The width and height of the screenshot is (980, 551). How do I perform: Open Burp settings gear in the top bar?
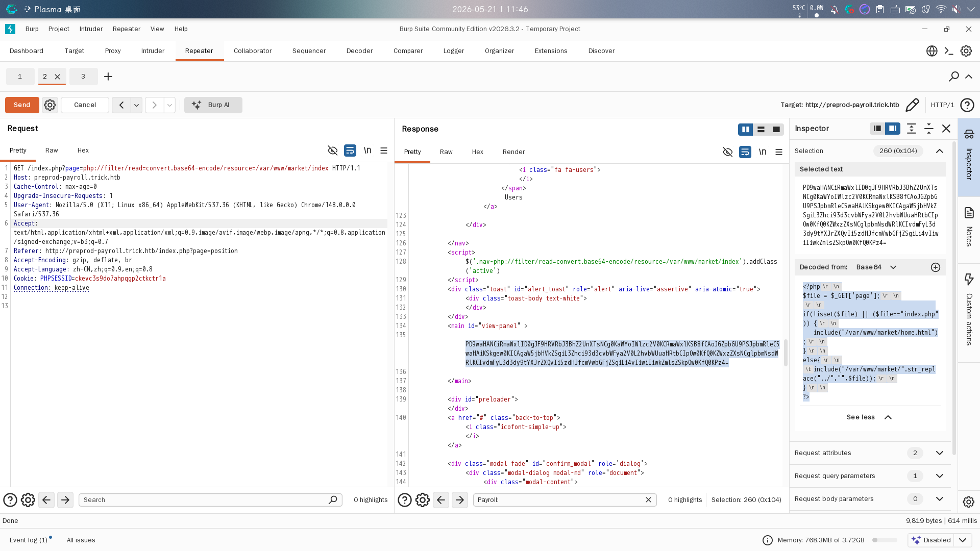pos(966,51)
